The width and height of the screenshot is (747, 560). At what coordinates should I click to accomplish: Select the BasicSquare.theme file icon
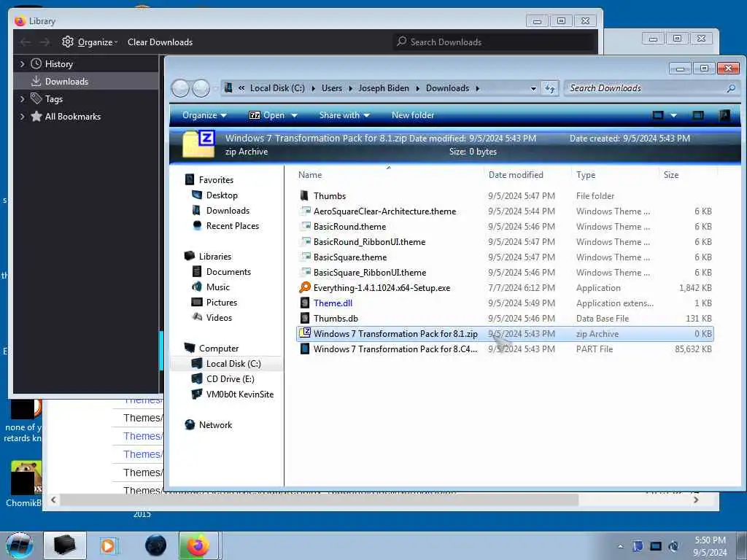point(304,257)
